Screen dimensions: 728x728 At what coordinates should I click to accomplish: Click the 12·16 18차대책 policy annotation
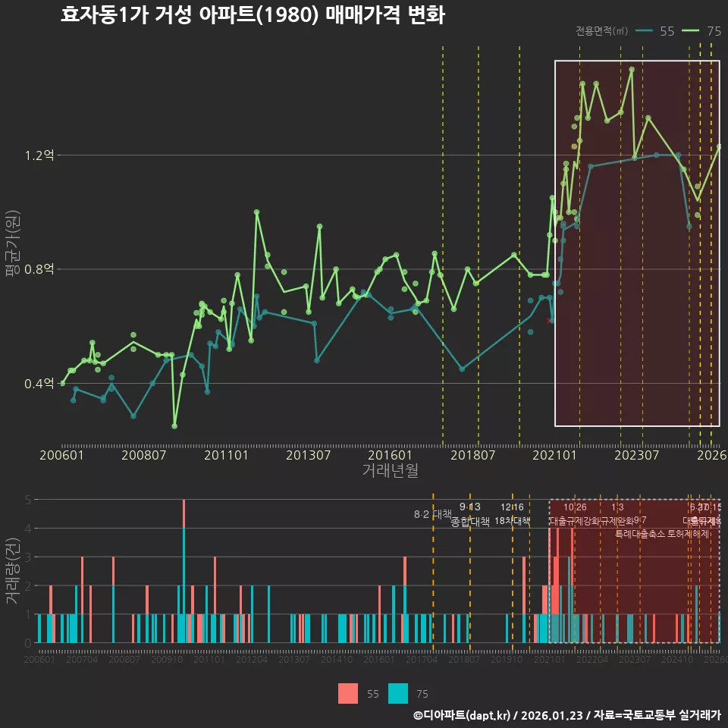point(512,514)
